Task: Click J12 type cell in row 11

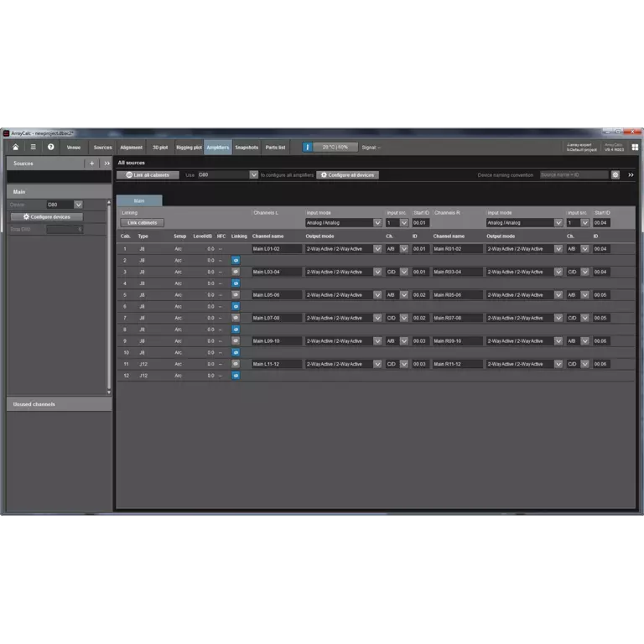Action: coord(143,364)
